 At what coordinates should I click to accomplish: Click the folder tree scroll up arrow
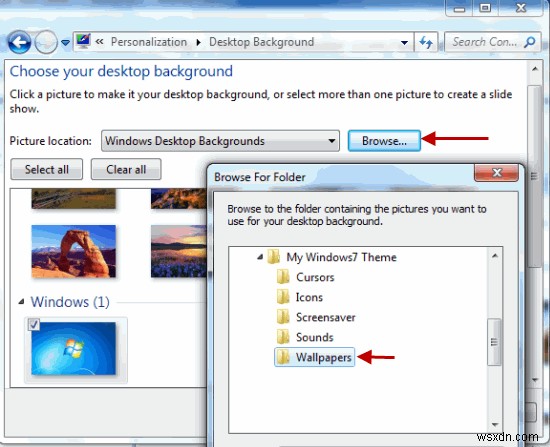coord(495,256)
